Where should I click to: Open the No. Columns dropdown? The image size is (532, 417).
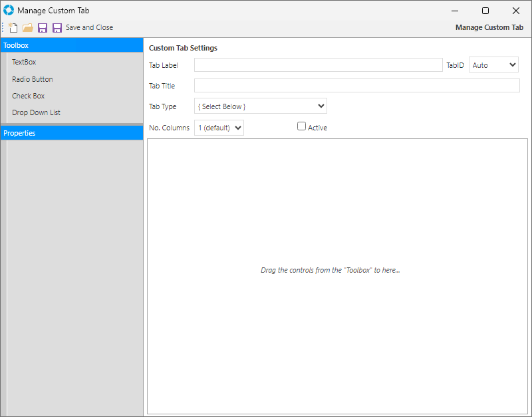(x=219, y=128)
